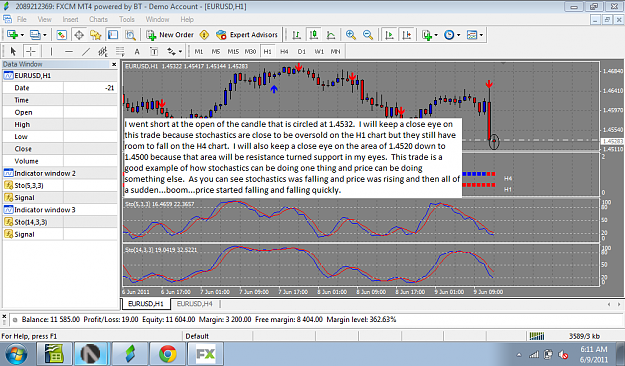The image size is (625, 366).
Task: Open the View menu
Action: pos(45,19)
